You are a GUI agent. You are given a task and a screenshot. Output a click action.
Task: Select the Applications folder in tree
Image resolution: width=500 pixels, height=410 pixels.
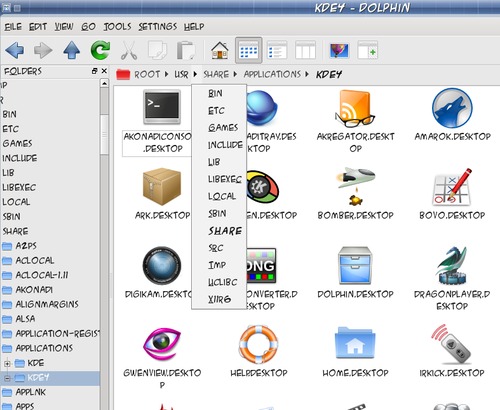(44, 348)
